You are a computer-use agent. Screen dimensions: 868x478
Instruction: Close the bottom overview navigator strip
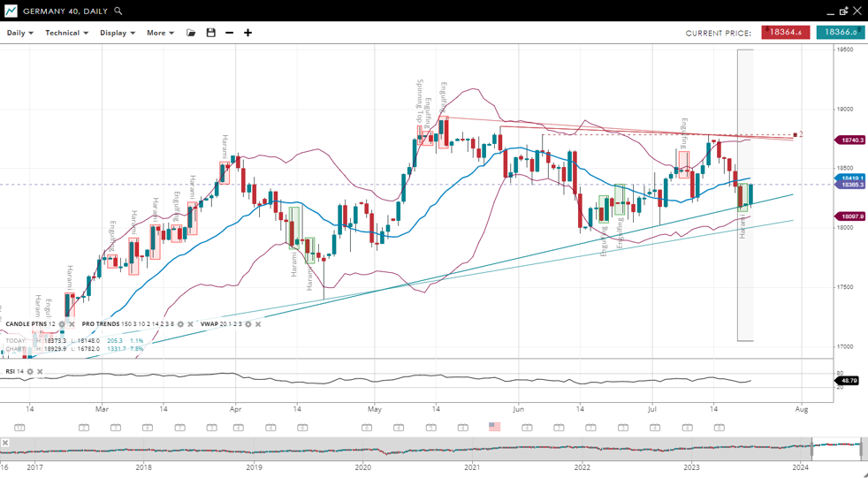[5, 443]
